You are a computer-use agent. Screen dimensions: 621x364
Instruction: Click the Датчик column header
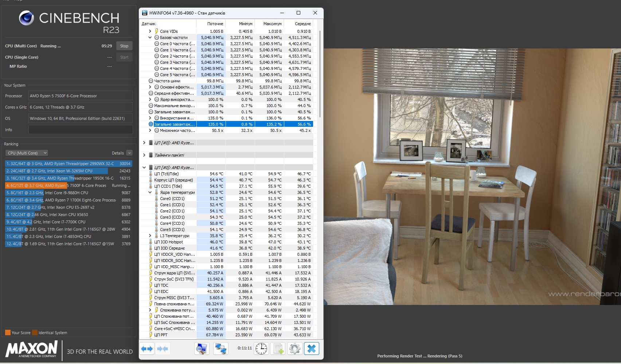[168, 24]
